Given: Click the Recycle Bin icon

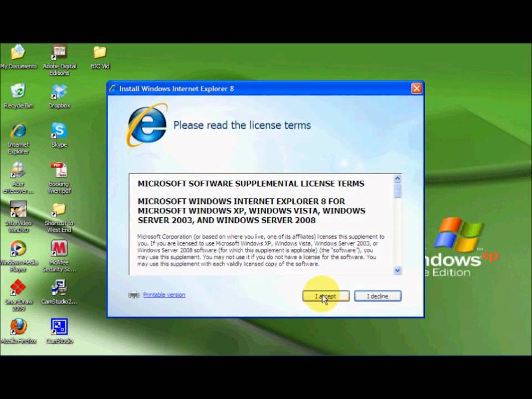Looking at the screenshot, I should click(18, 96).
